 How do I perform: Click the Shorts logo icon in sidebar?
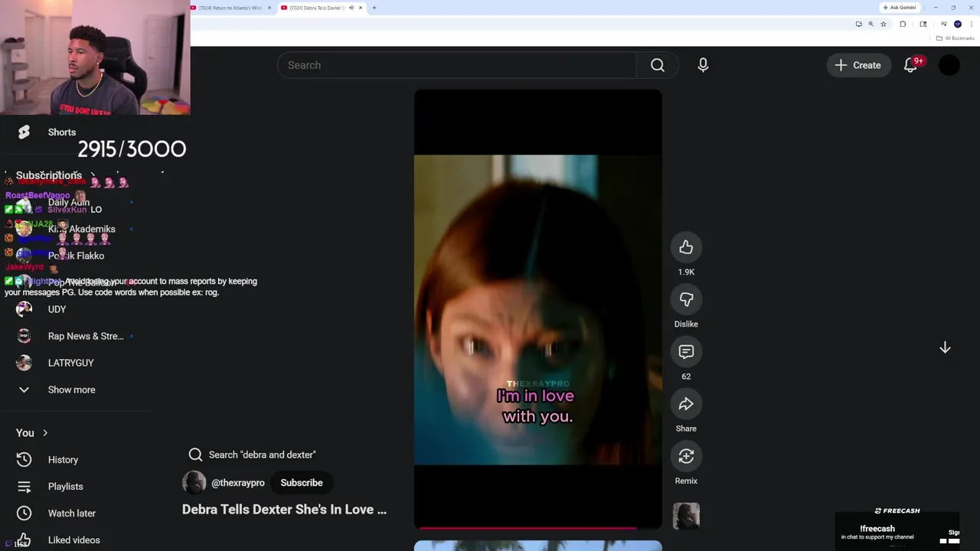[24, 132]
